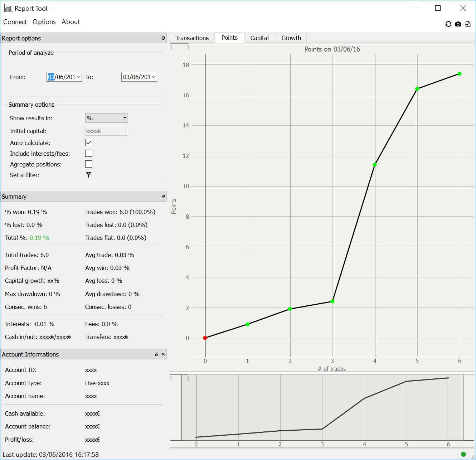Click 'Total trades: 6.0' text
The width and height of the screenshot is (476, 460).
(27, 255)
